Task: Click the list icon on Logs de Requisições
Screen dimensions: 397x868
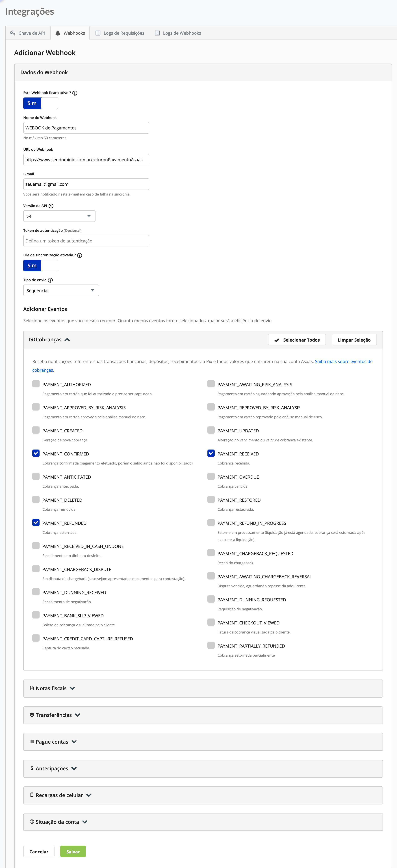Action: pos(98,33)
